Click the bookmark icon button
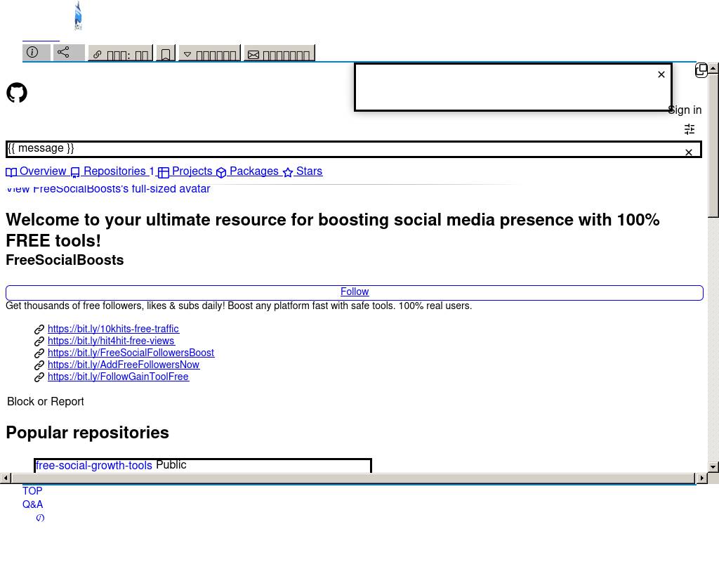719x588 pixels. pyautogui.click(x=166, y=54)
